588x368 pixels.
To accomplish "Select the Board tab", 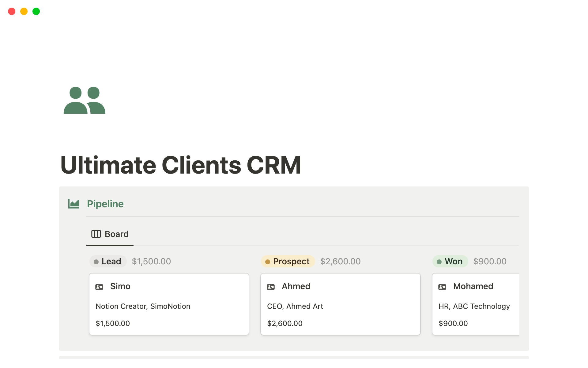I will (116, 234).
